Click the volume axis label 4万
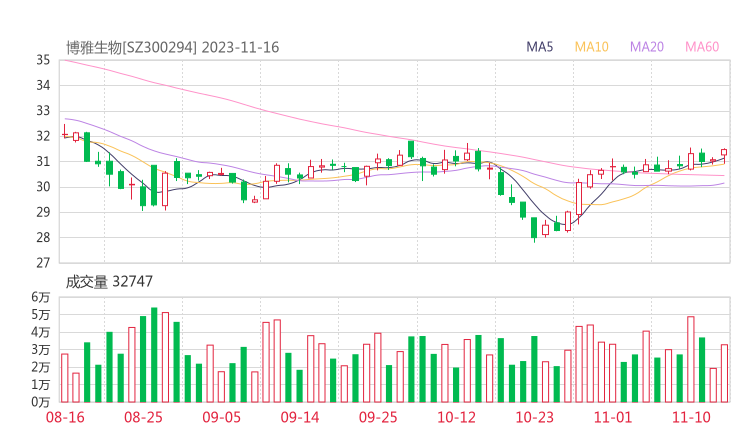Viewport: 740px width, 440px height. click(x=41, y=332)
